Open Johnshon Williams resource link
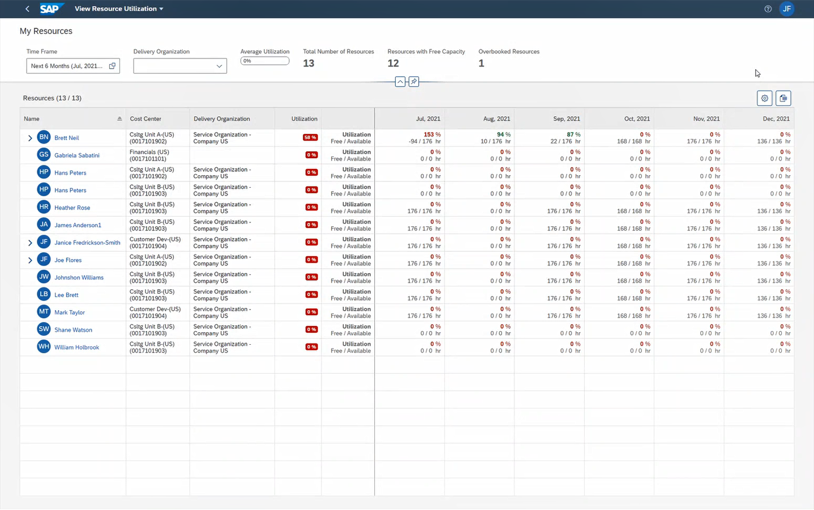Viewport: 814px width, 510px height. coord(79,278)
